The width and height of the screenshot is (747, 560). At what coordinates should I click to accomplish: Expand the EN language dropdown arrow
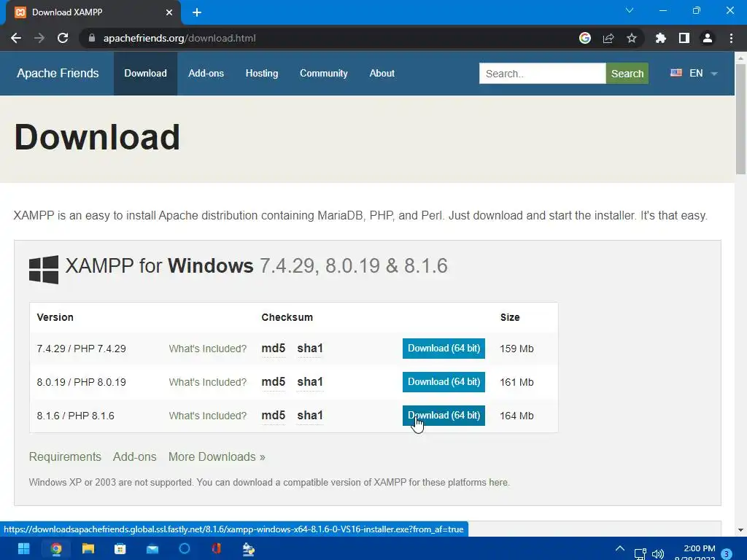(x=714, y=74)
